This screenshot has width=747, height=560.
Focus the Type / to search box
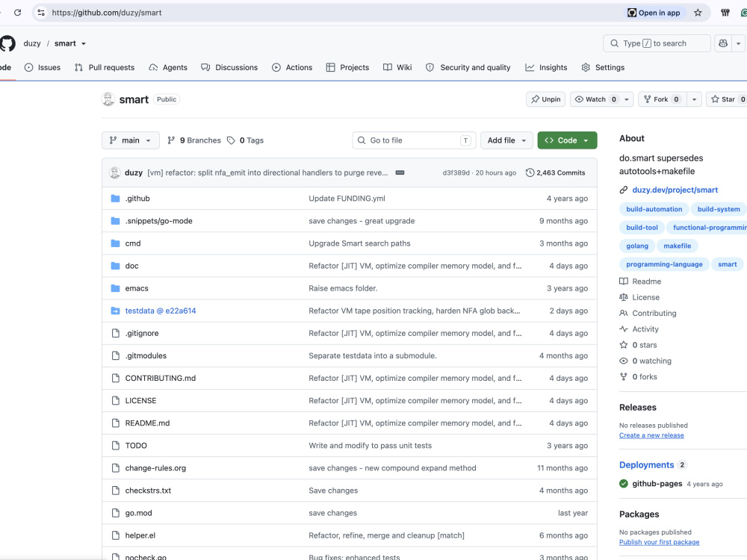click(x=657, y=43)
